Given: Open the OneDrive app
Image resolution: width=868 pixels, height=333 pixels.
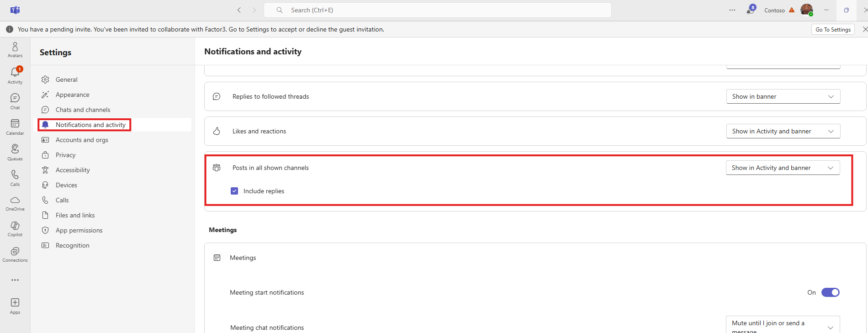Looking at the screenshot, I should [15, 204].
